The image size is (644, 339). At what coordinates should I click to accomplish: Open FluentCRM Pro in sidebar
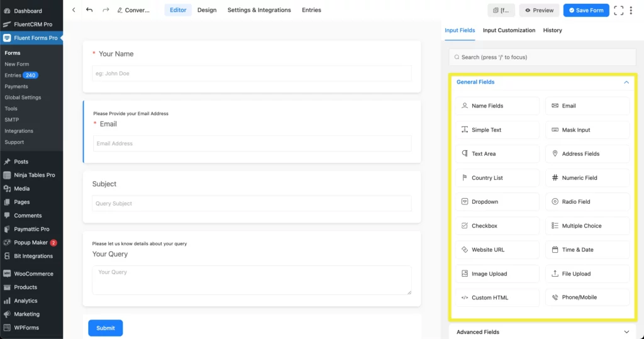point(31,25)
